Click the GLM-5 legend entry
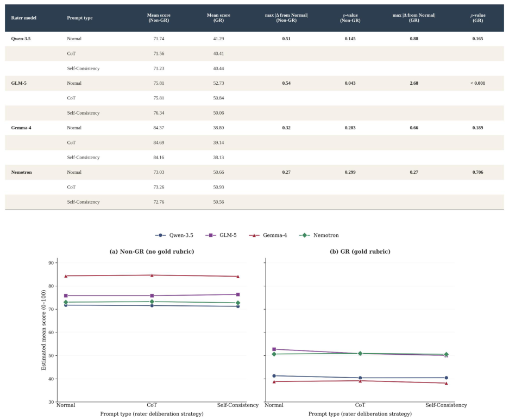 click(x=221, y=235)
